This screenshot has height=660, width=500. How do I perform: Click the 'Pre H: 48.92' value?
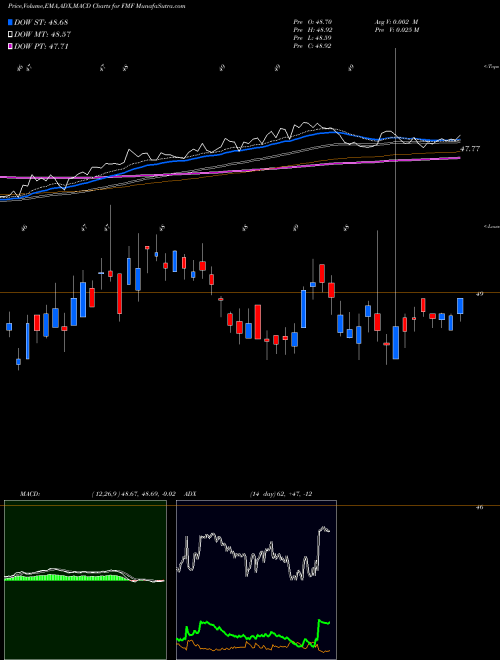point(313,30)
